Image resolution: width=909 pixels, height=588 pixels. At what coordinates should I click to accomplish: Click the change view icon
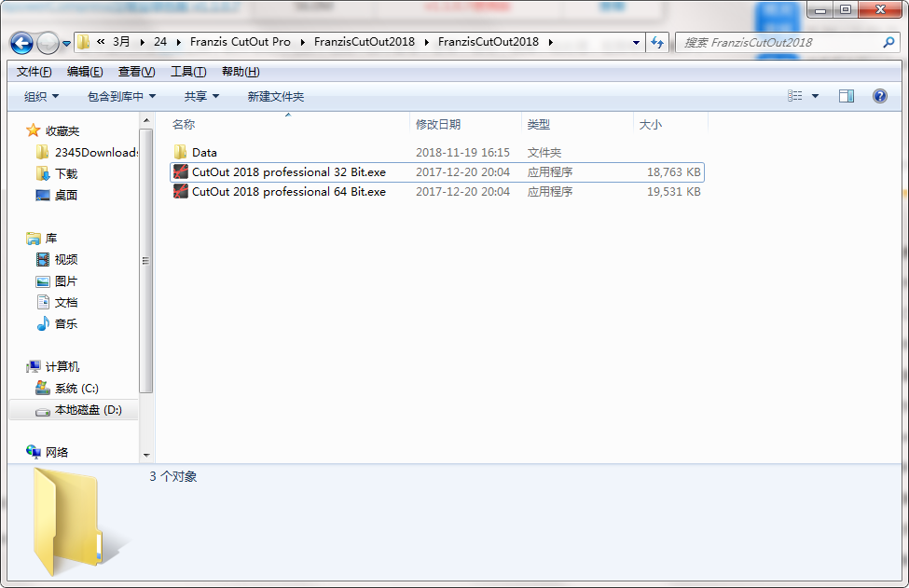pyautogui.click(x=795, y=96)
